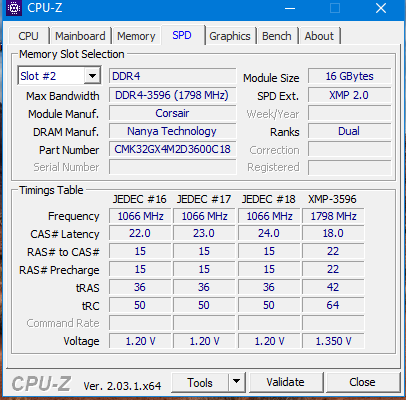Click the JEDEC #18 CAS# Latency 24.0
406x400 pixels.
pos(269,234)
